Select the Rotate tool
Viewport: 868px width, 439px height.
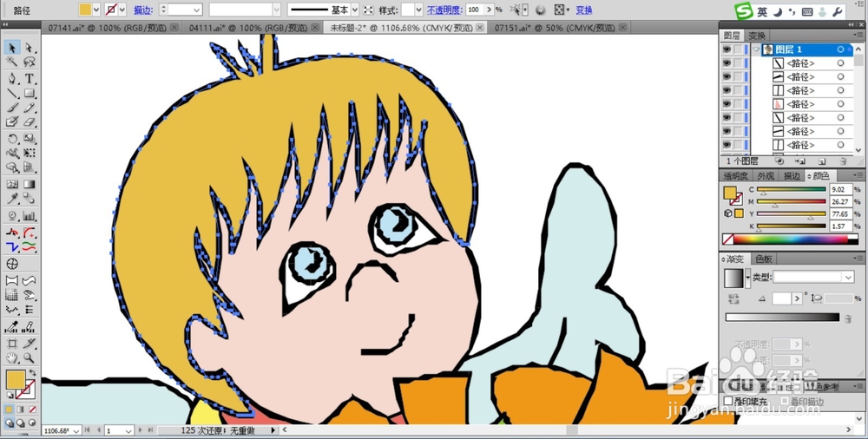(12, 138)
